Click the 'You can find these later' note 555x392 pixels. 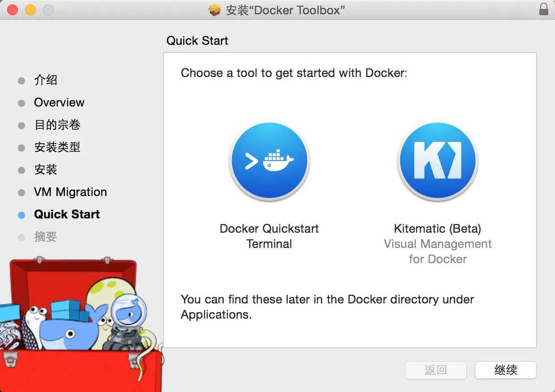point(327,307)
